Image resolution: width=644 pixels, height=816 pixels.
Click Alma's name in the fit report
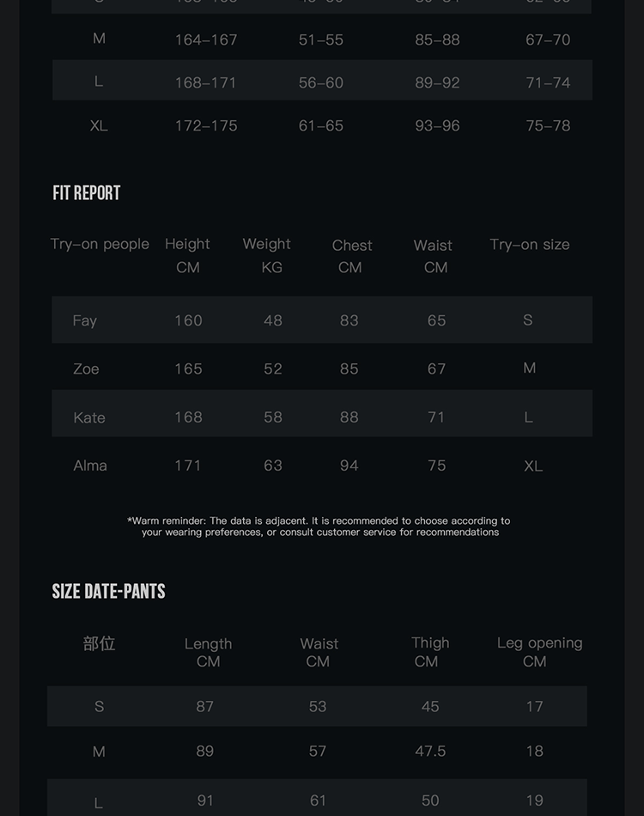[90, 466]
